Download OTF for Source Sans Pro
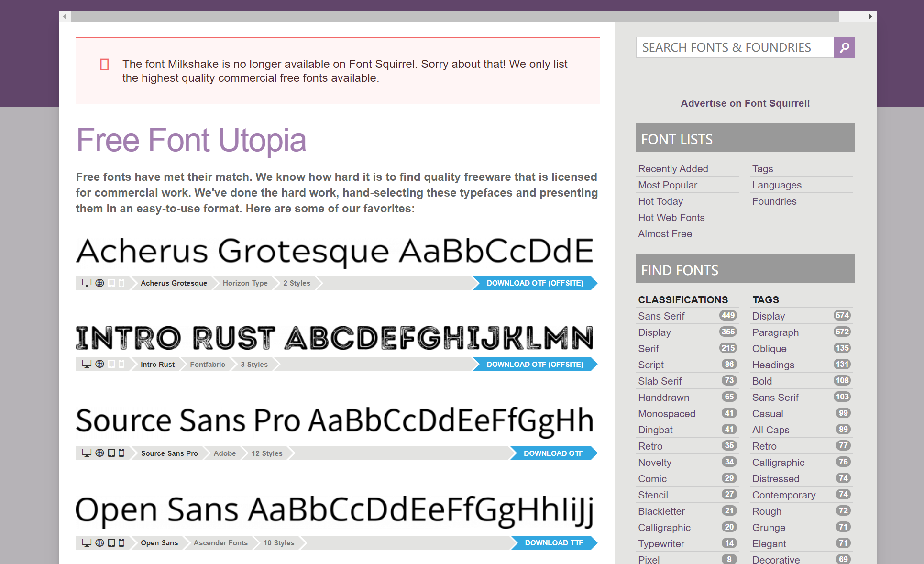Image resolution: width=924 pixels, height=564 pixels. click(x=553, y=453)
